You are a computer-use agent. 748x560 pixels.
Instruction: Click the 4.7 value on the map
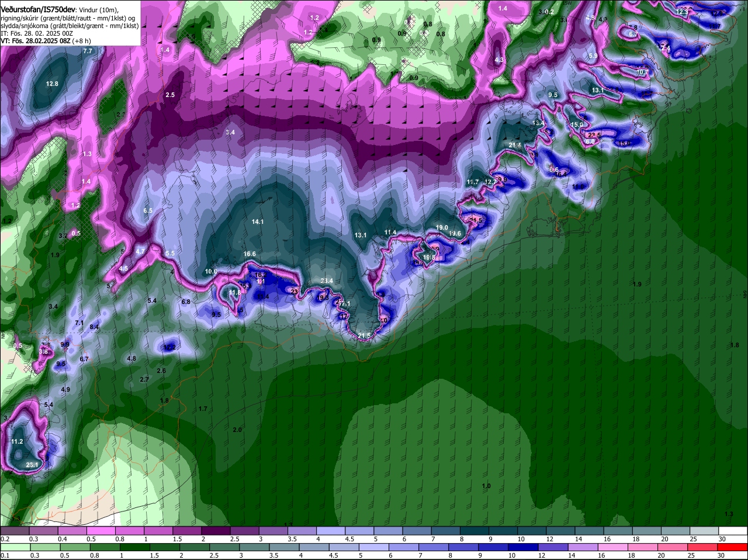pyautogui.click(x=140, y=251)
